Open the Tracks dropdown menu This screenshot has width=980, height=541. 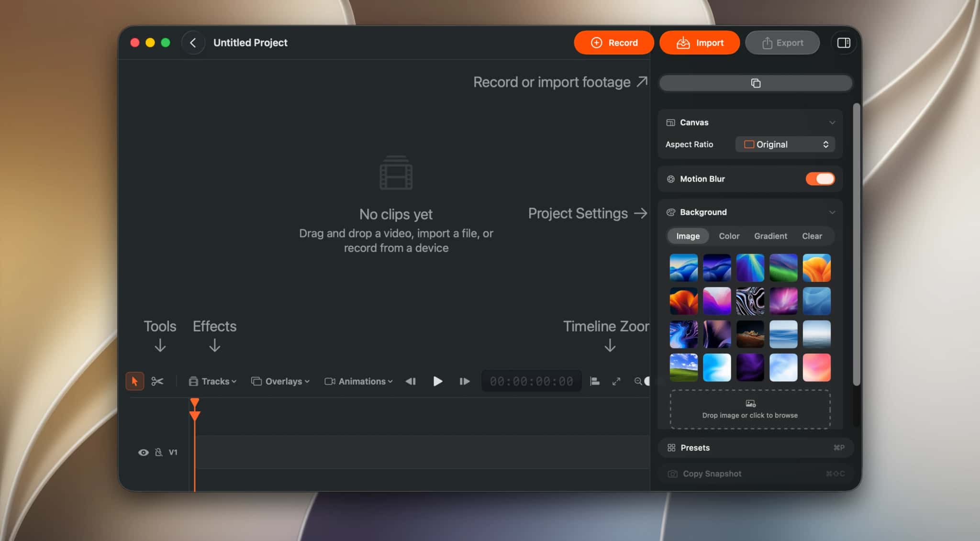point(212,381)
